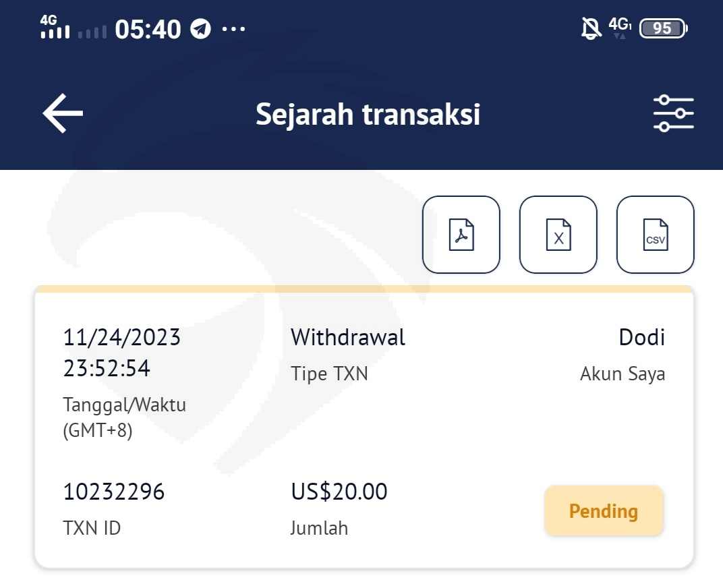Image resolution: width=723 pixels, height=588 pixels.
Task: Select the Withdrawal transaction type text
Action: coord(348,337)
